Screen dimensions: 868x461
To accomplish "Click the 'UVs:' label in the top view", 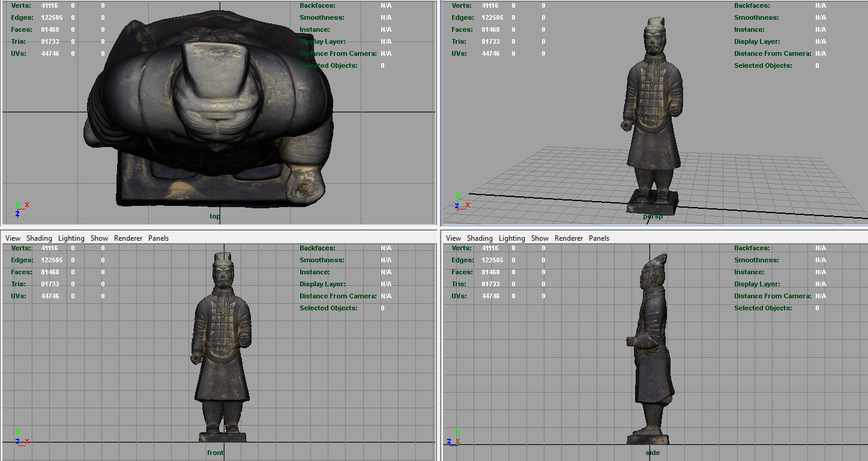I will pos(19,53).
